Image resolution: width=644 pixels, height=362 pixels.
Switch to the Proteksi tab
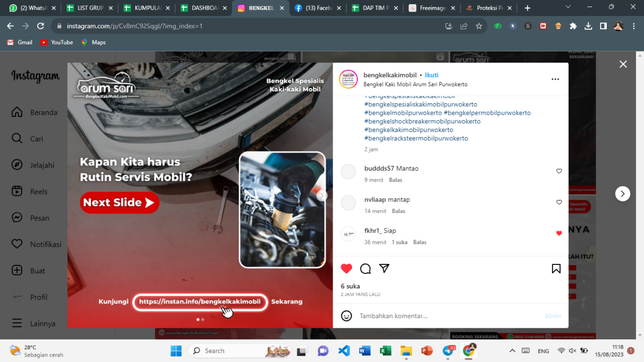[490, 8]
